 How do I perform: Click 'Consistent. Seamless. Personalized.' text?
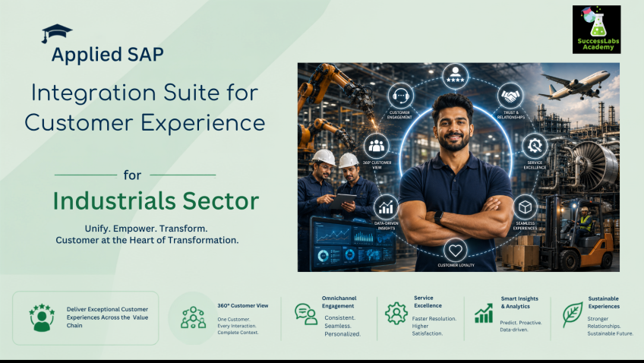point(343,326)
